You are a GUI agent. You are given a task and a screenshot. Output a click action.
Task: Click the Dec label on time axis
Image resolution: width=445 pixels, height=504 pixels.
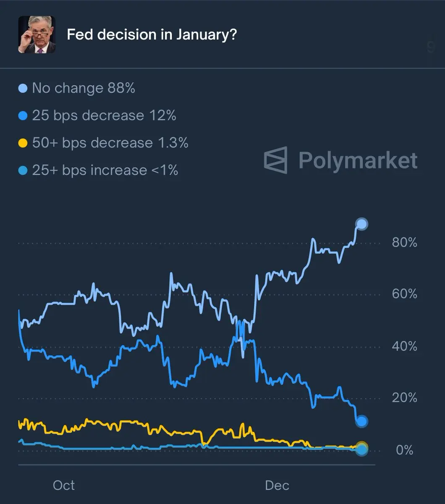(x=277, y=486)
